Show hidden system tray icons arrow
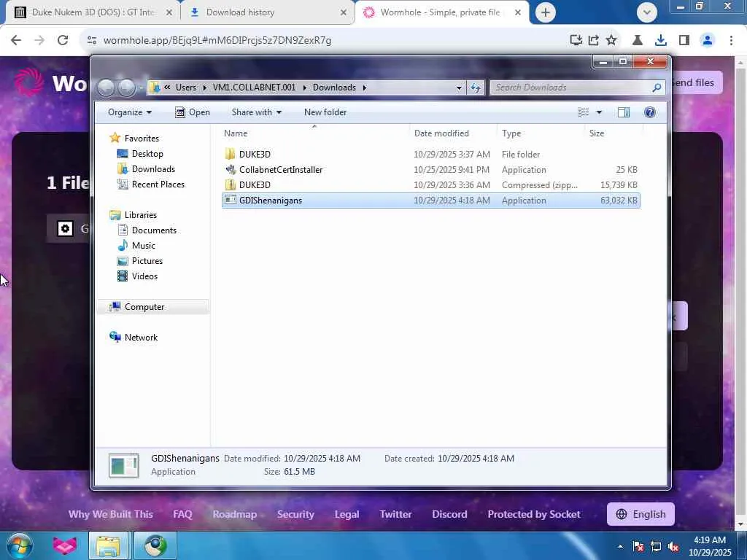 click(620, 546)
